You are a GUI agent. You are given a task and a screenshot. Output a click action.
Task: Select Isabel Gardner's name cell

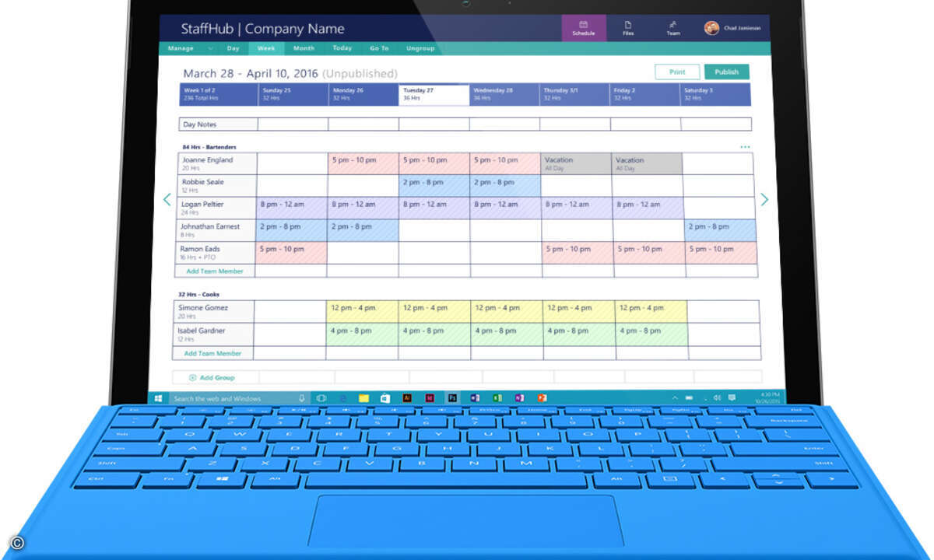coord(213,334)
